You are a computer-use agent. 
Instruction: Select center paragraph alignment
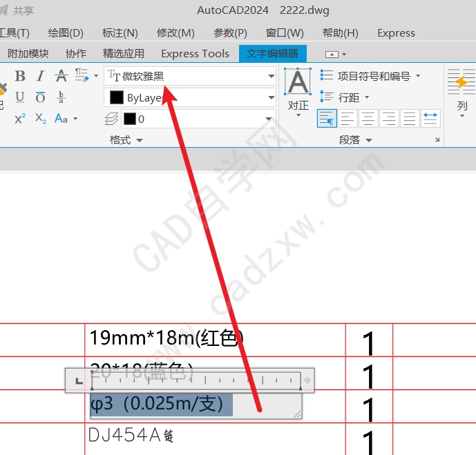tap(368, 118)
